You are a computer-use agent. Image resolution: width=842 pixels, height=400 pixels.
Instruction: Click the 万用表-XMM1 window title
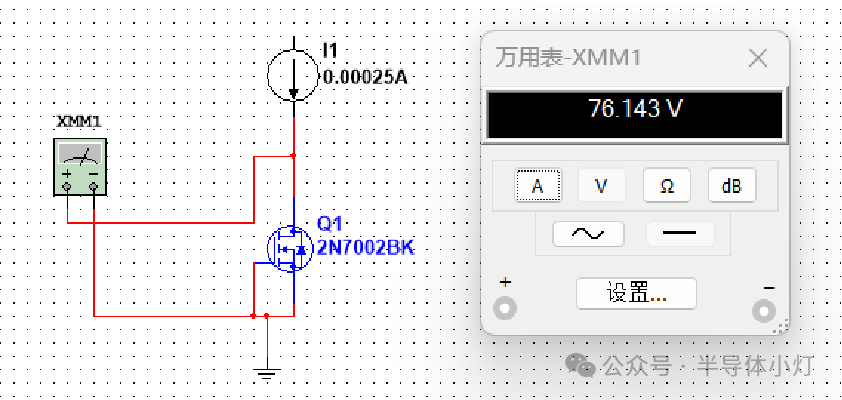click(568, 57)
